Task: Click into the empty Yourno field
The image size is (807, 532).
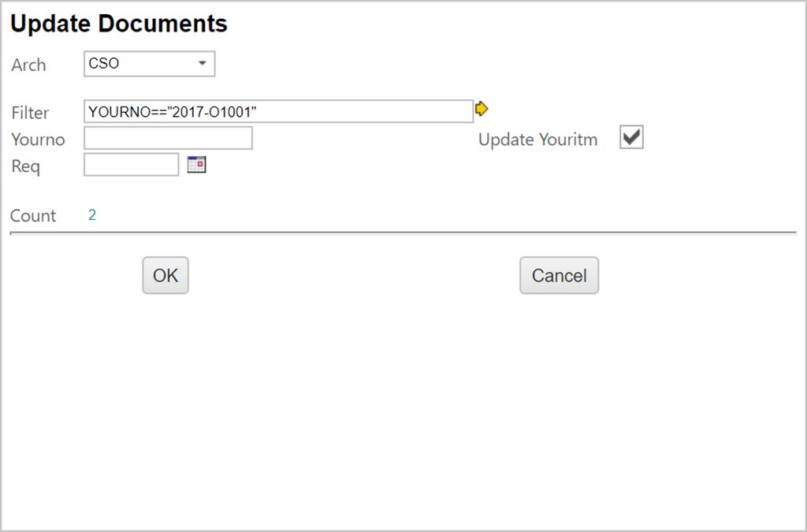Action: pyautogui.click(x=168, y=139)
